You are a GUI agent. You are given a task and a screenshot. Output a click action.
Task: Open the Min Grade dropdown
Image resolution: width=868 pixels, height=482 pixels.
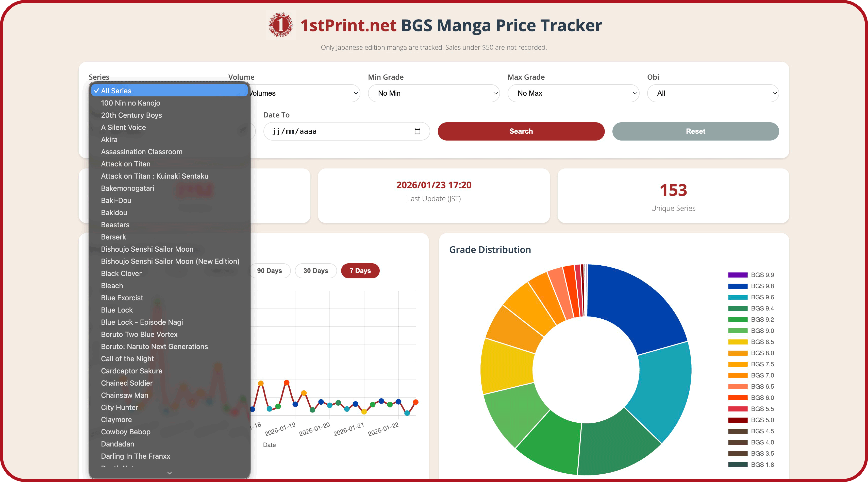click(x=434, y=93)
